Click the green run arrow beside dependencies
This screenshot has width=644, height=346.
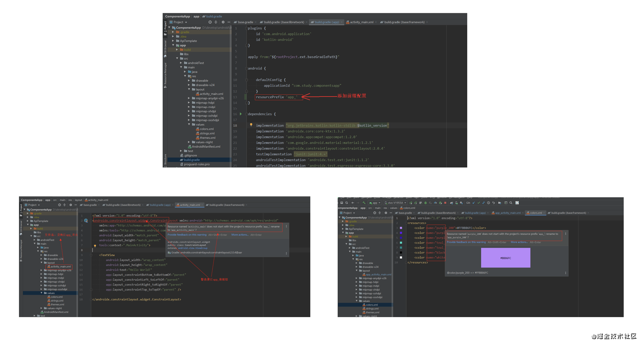[241, 114]
